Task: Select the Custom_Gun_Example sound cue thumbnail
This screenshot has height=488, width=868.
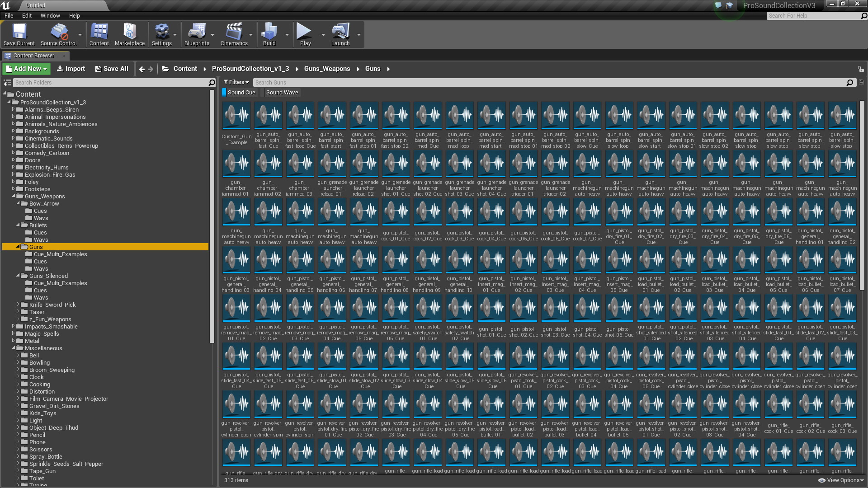Action: tap(236, 115)
